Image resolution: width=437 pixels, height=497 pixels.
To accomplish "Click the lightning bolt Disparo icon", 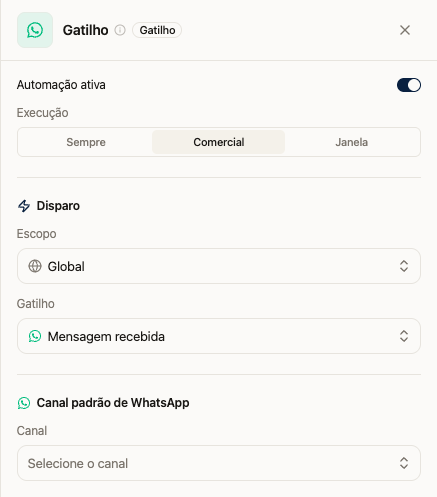I will [x=24, y=206].
